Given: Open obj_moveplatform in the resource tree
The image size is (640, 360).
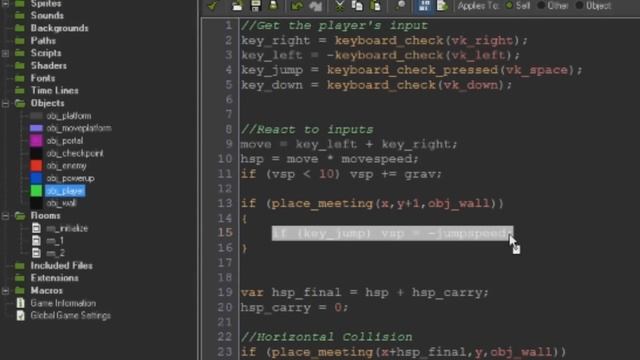Looking at the screenshot, I should tap(78, 129).
